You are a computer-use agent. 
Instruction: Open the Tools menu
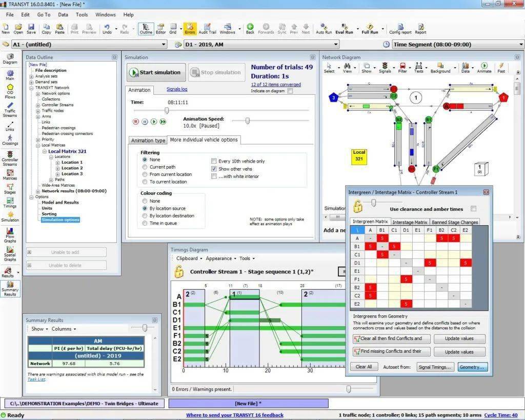[82, 15]
